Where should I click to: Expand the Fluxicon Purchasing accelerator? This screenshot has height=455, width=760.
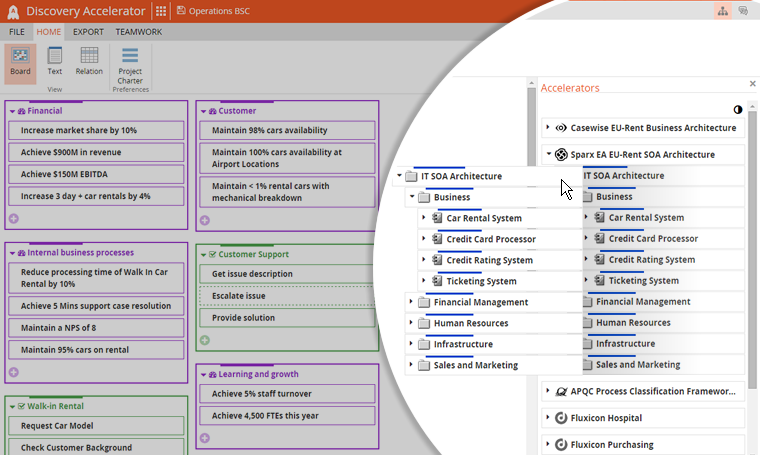coord(548,444)
